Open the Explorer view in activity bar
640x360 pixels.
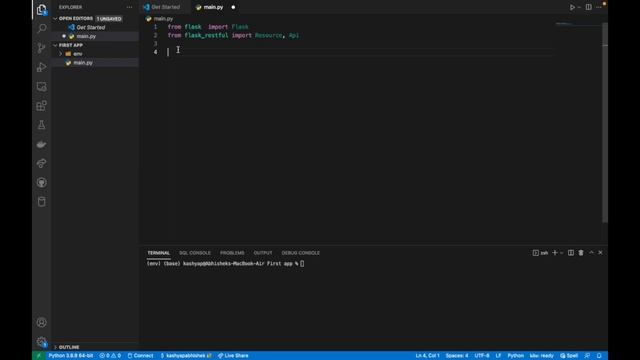click(x=42, y=9)
